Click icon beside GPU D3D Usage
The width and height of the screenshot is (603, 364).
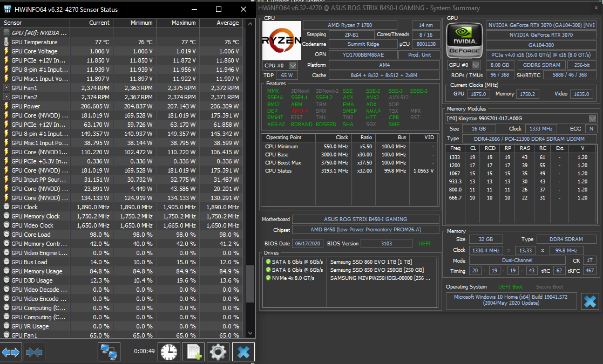6,280
